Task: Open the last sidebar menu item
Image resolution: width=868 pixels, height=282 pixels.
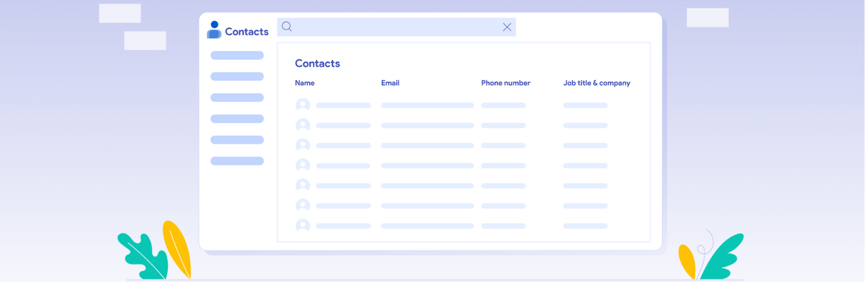Action: pos(237,161)
